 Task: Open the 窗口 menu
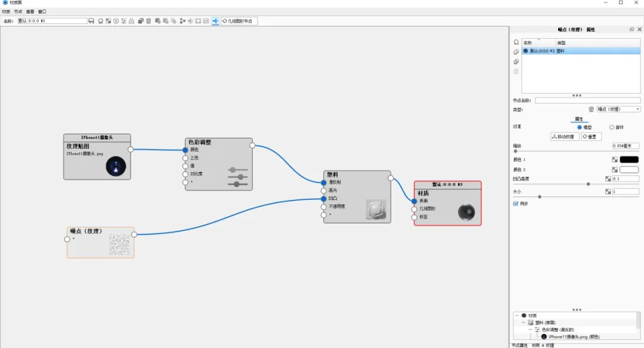click(x=42, y=11)
